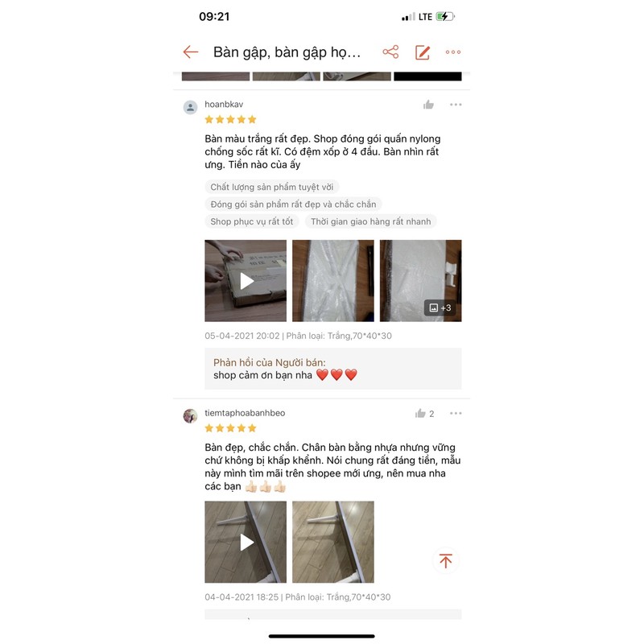Open hoanbkav's profile avatar
The image size is (644, 644).
[x=190, y=107]
